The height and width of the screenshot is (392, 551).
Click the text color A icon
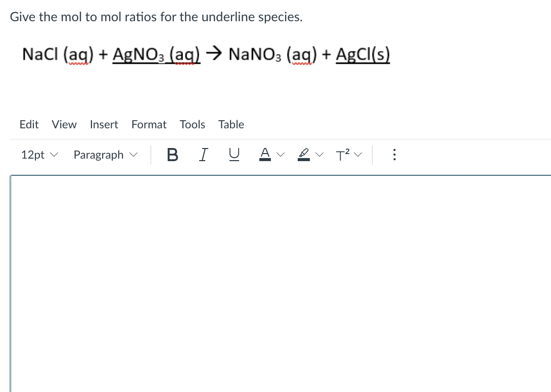click(x=265, y=154)
